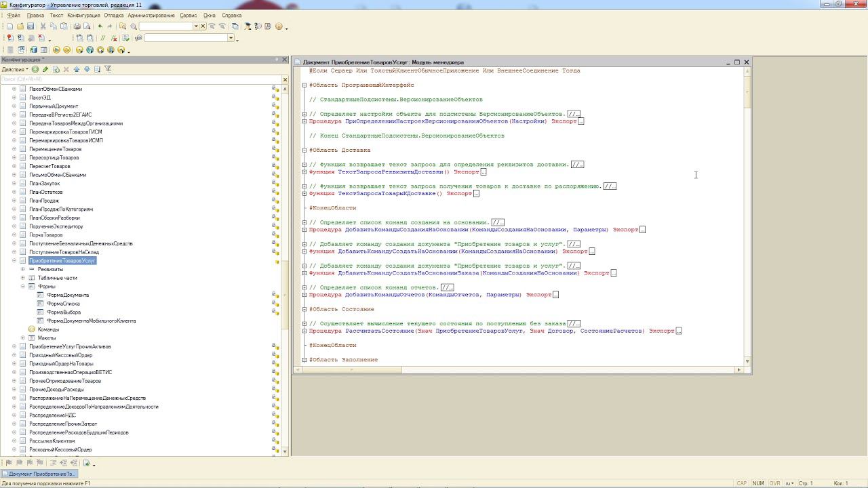This screenshot has width=868, height=488.
Task: Select ФормаСписка in the tree
Action: (x=62, y=304)
